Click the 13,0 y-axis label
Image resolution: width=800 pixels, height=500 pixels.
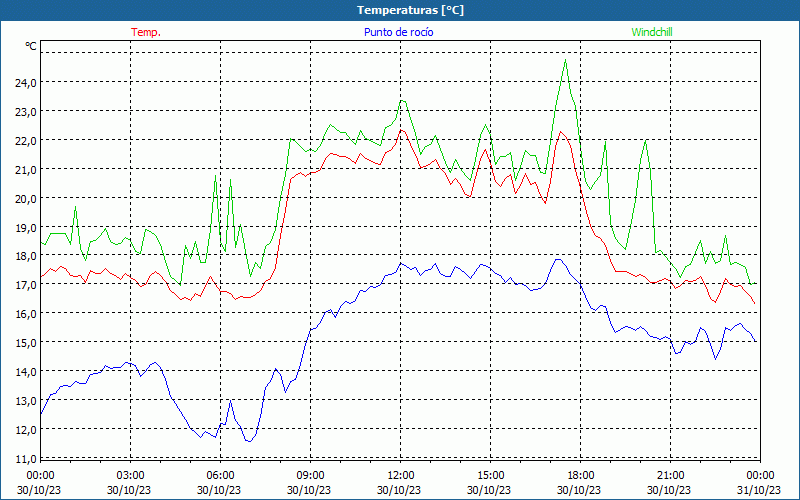click(26, 401)
